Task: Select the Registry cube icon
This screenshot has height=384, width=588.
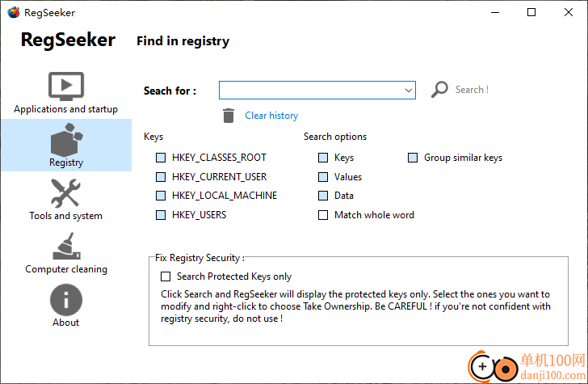Action: (x=66, y=140)
